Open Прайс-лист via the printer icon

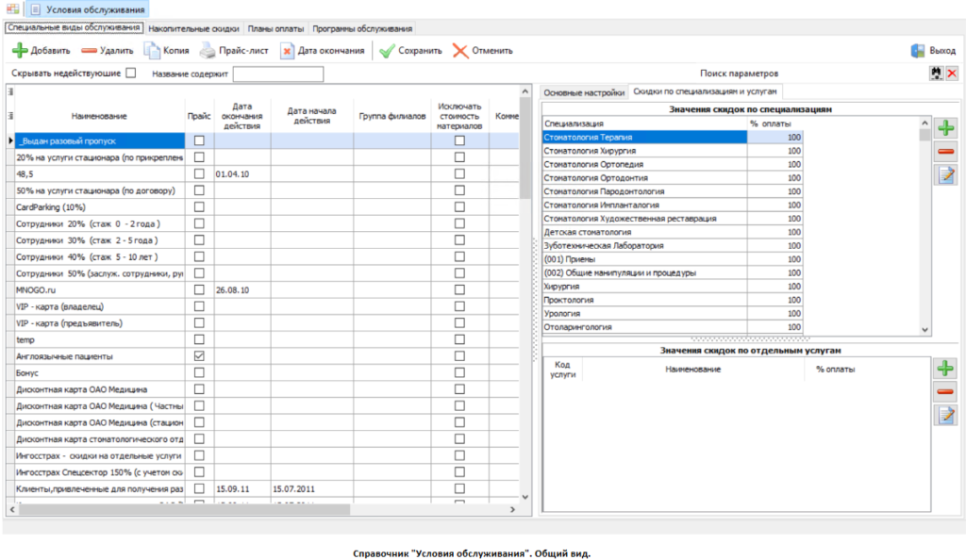click(207, 51)
